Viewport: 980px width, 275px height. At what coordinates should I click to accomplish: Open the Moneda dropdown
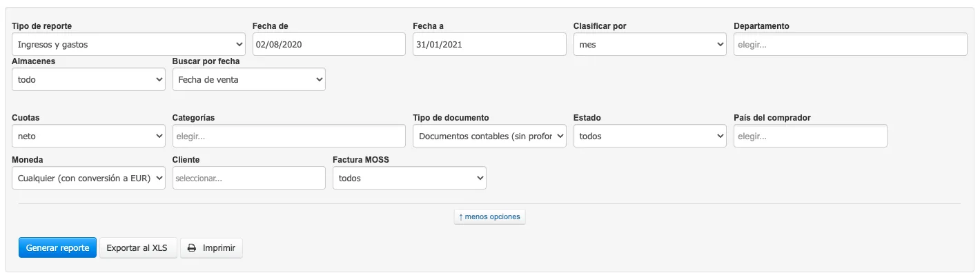(x=88, y=178)
